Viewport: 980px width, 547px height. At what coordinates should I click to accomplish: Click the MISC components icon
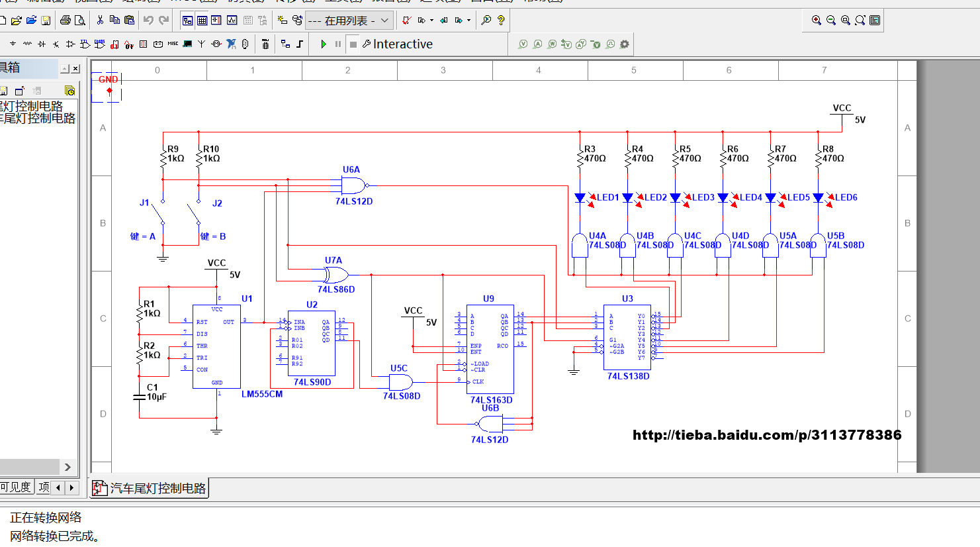coord(173,44)
